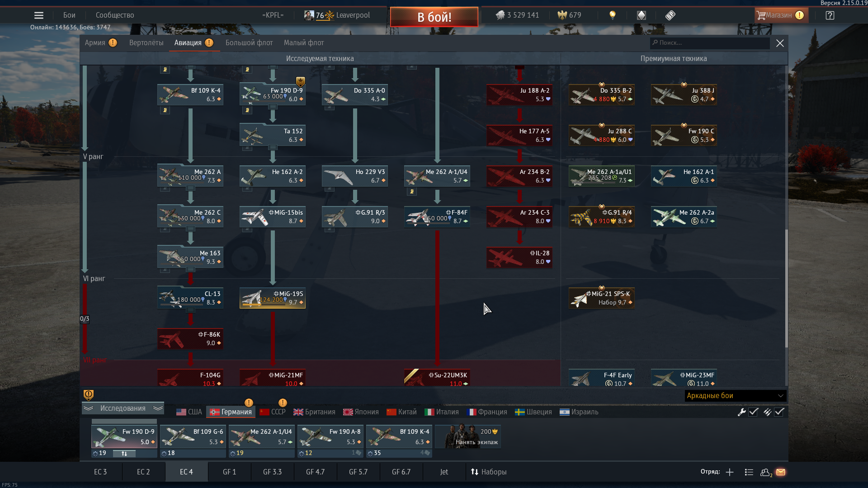This screenshot has width=868, height=488.
Task: Toggle the auto-repair checkbox
Action: [754, 412]
